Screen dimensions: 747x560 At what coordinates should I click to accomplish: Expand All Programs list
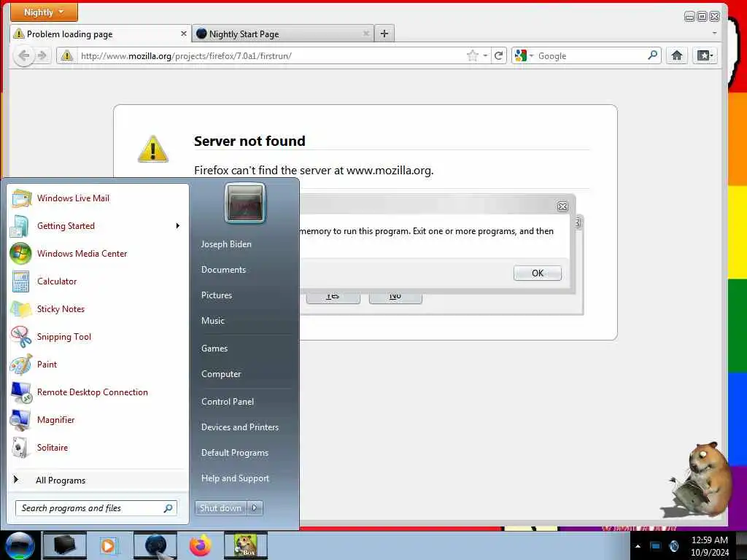pyautogui.click(x=98, y=480)
